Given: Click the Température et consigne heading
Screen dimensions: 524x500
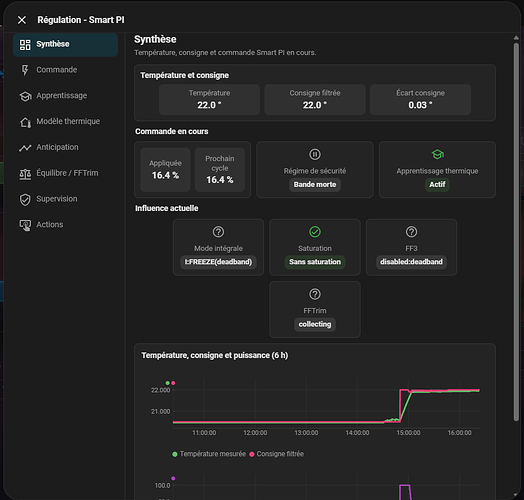Looking at the screenshot, I should (184, 75).
